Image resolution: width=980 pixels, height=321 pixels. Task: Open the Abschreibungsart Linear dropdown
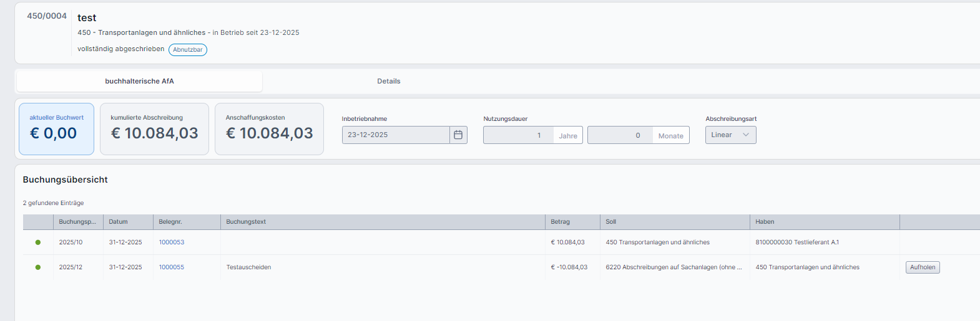(730, 135)
